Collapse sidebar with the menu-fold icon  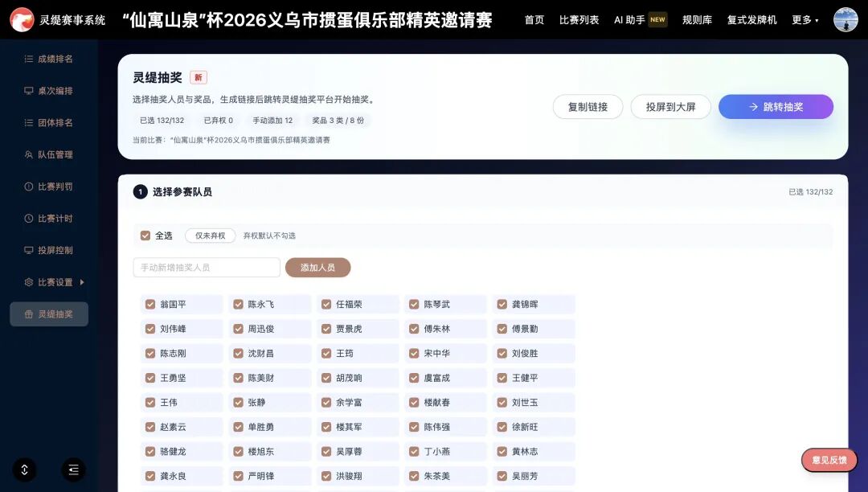click(x=74, y=469)
